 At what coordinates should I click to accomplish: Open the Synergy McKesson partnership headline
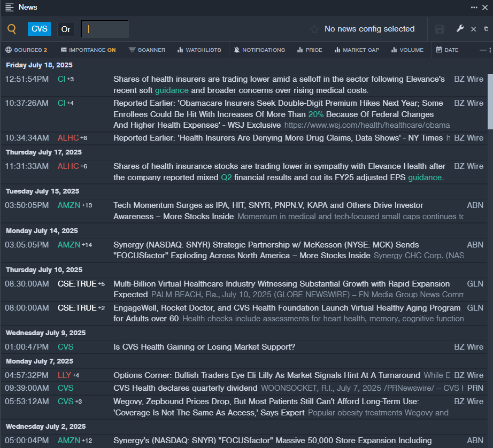point(266,250)
